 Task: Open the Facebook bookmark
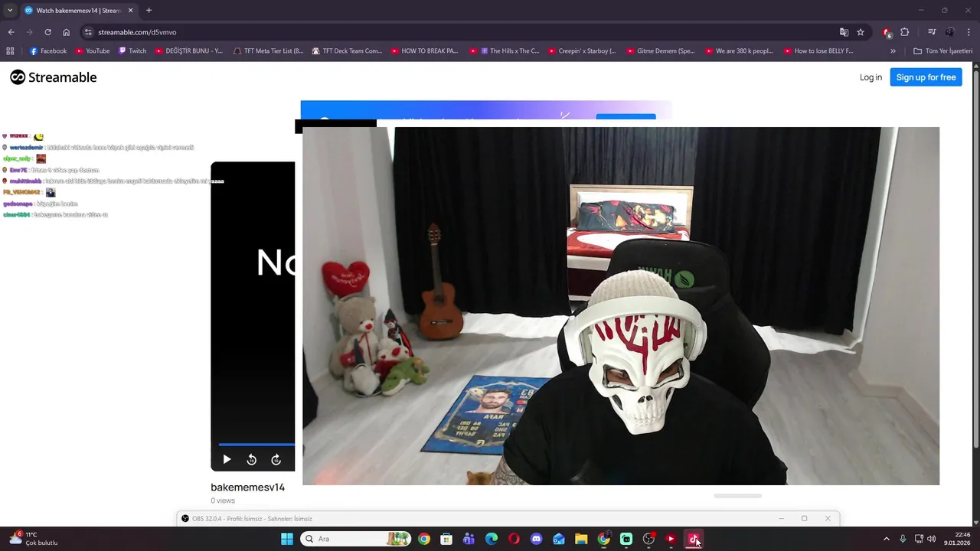click(48, 51)
